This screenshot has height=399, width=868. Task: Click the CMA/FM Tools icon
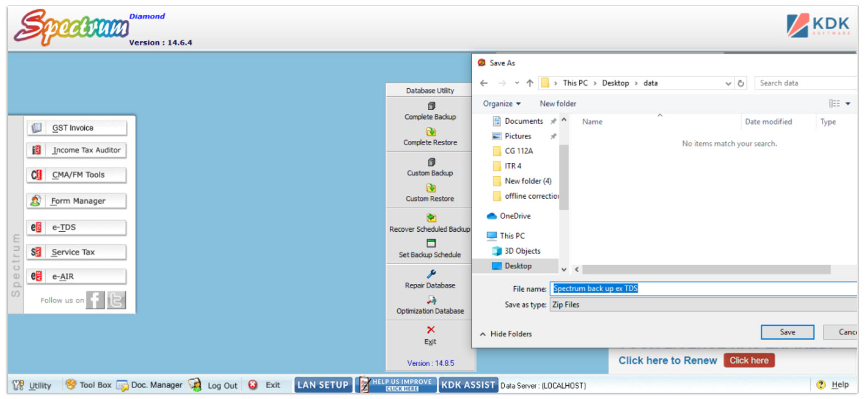36,175
